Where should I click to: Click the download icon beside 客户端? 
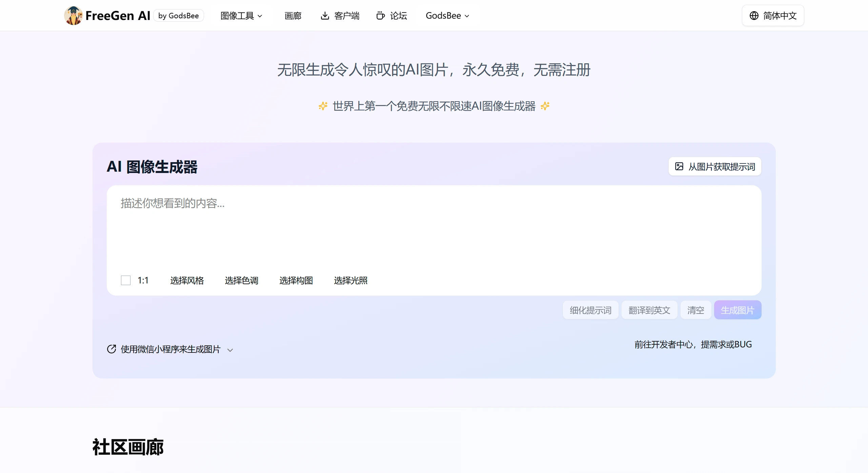pos(325,16)
